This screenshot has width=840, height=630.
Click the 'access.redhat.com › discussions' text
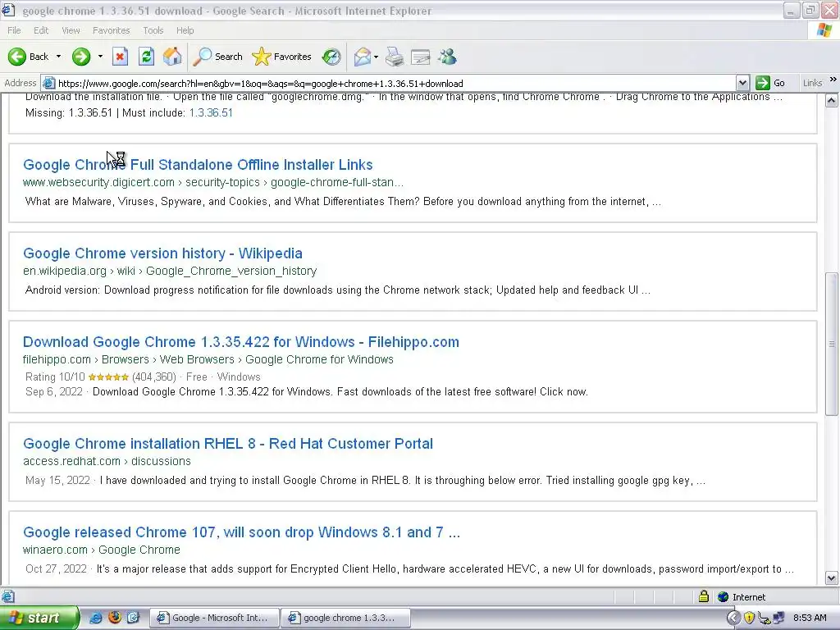[107, 461]
